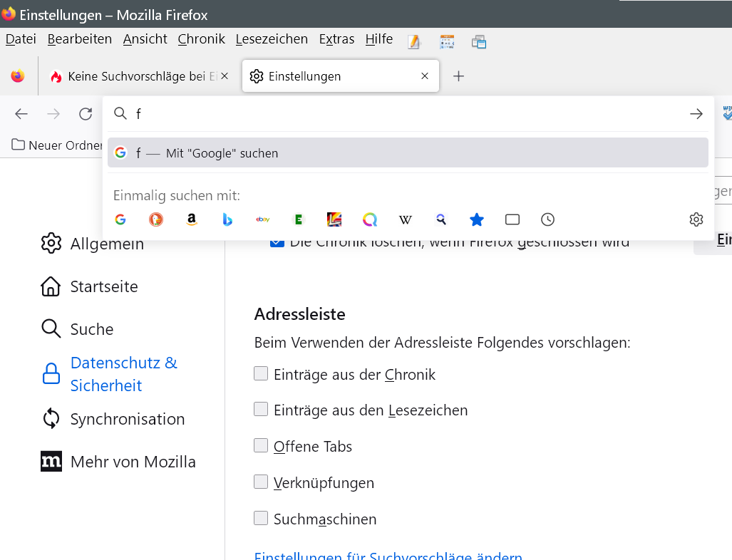732x560 pixels.
Task: Check 'Einträge aus den Lesezeichen' option
Action: tap(261, 410)
